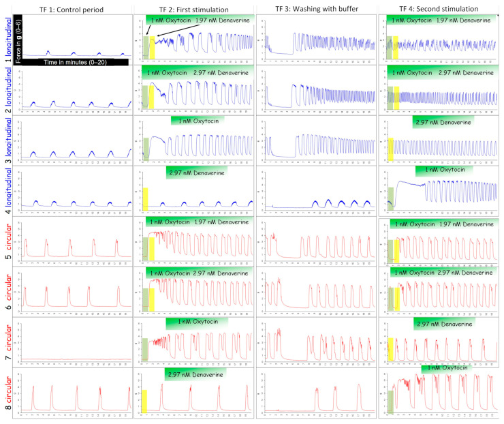This screenshot has width=504, height=424.
Task: Open the row 2 longitudinal washing-with-buffer plot
Action: coord(316,91)
